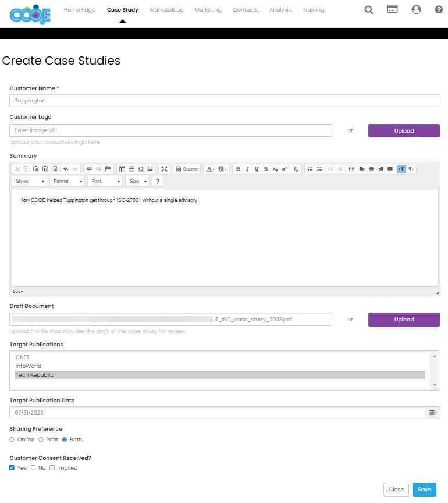This screenshot has width=448, height=503.
Task: Save the case study
Action: coord(424,489)
